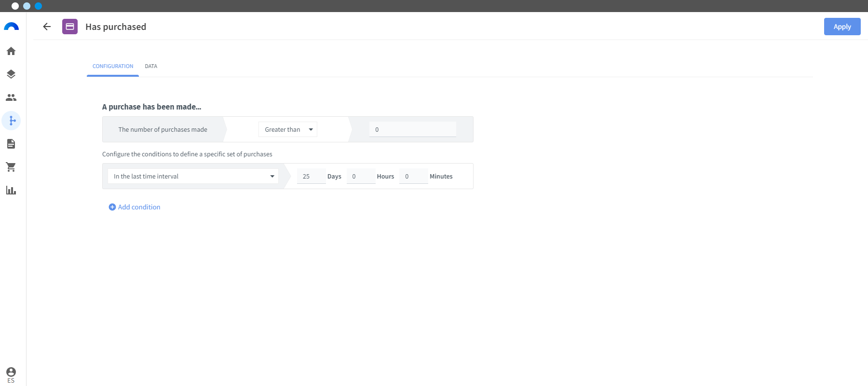Open the In the last time interval dropdown

193,176
